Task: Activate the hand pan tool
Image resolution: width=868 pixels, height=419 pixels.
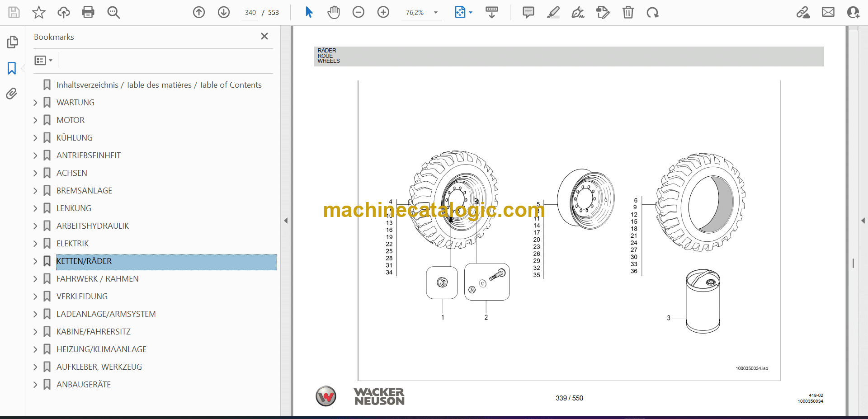Action: [x=334, y=12]
